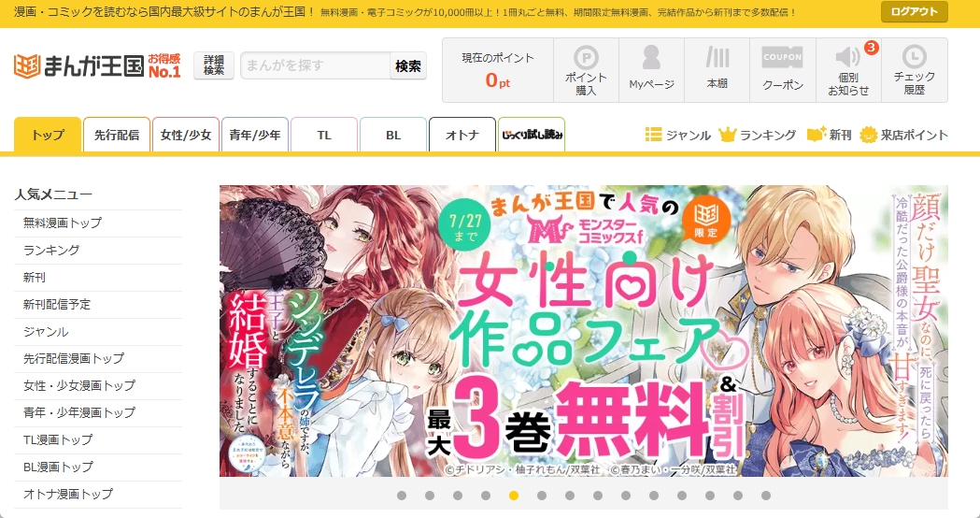
Task: Select the BL tab
Action: point(393,135)
